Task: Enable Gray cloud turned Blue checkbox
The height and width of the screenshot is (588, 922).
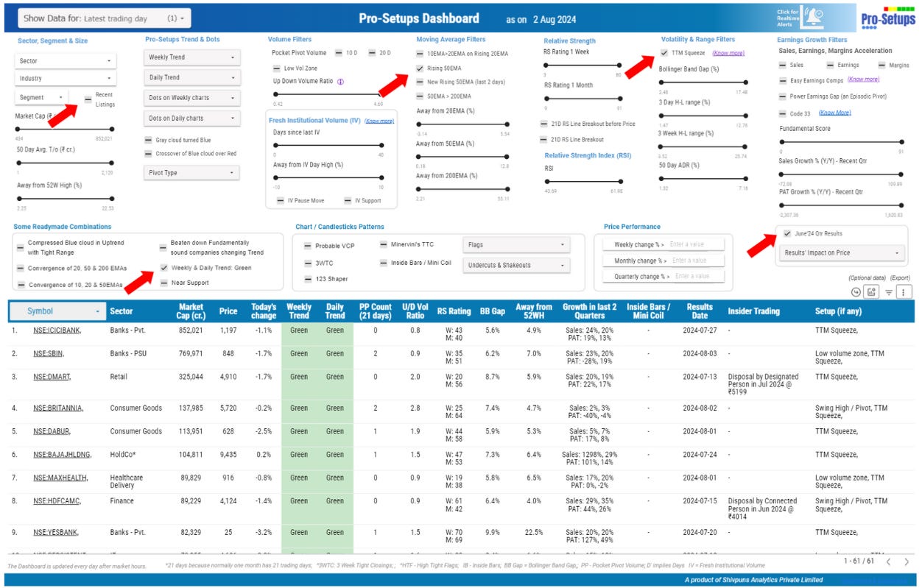Action: point(149,139)
